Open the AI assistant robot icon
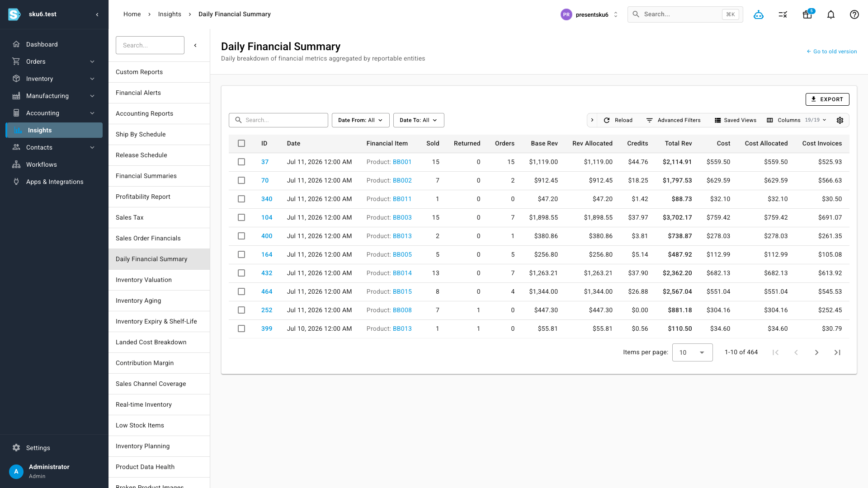This screenshot has width=868, height=488. pyautogui.click(x=759, y=14)
